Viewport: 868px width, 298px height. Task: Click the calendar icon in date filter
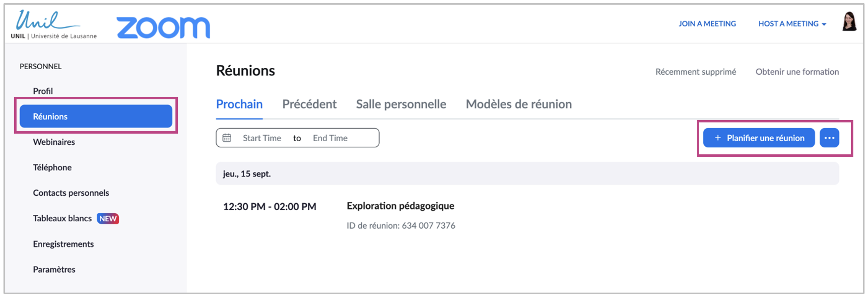(227, 138)
